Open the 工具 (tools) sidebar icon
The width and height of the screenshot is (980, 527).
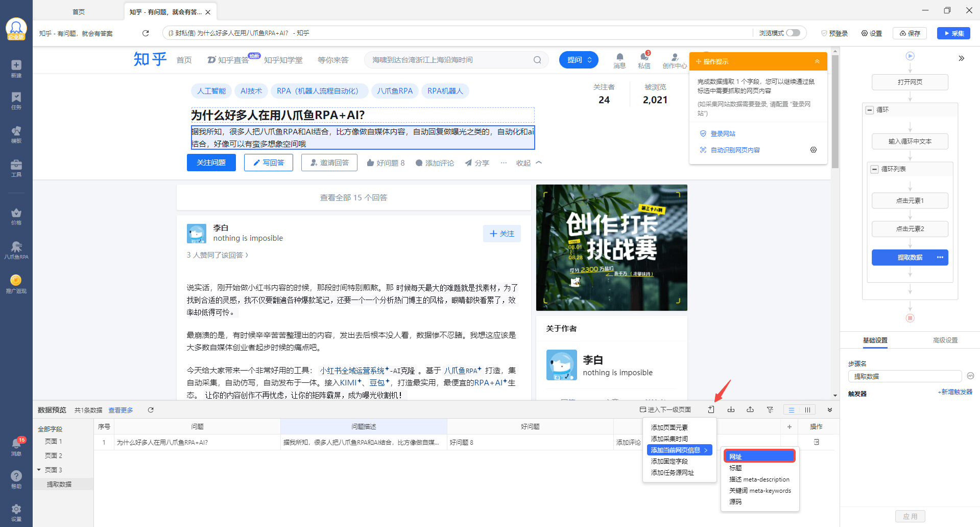[x=16, y=168]
